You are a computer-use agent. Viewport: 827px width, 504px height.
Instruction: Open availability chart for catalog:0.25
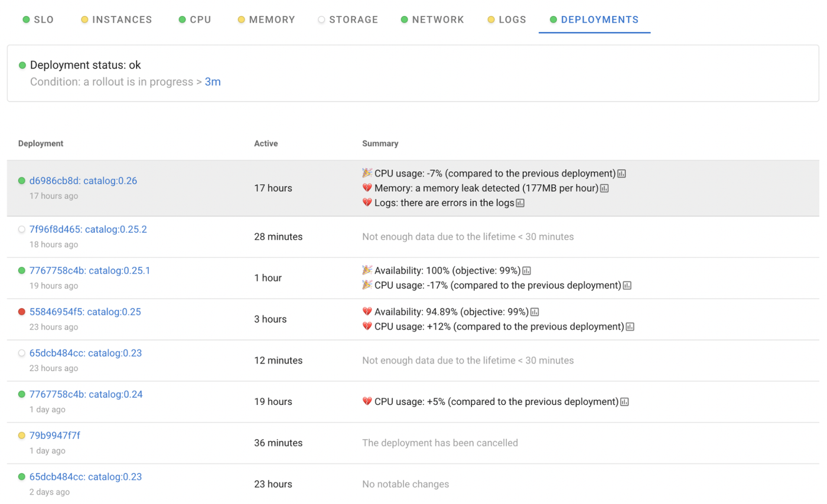coord(535,312)
